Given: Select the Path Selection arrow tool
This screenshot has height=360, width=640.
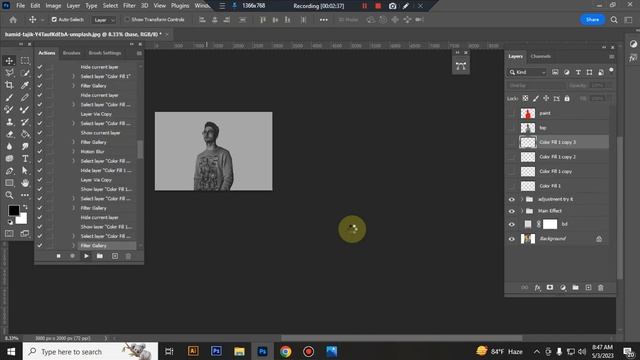Looking at the screenshot, I should (25, 171).
